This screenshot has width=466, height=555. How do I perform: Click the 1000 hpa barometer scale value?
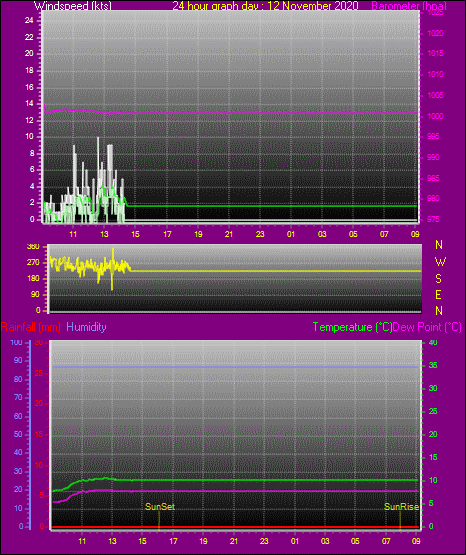point(435,116)
